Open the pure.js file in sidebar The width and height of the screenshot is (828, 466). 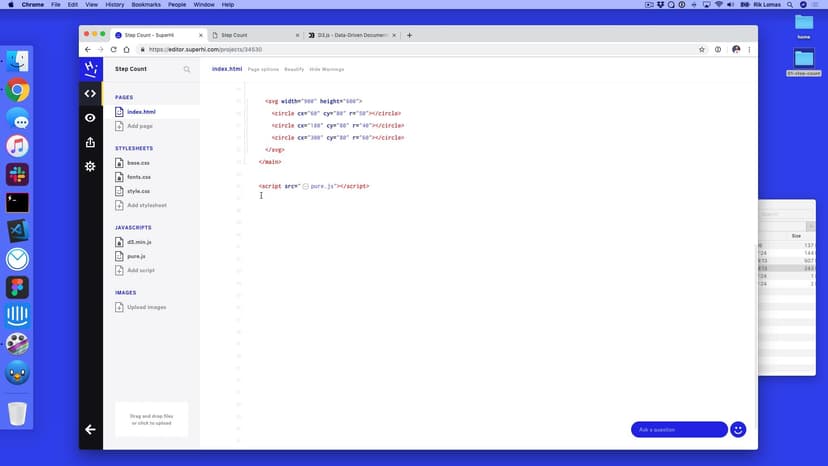[x=136, y=256]
